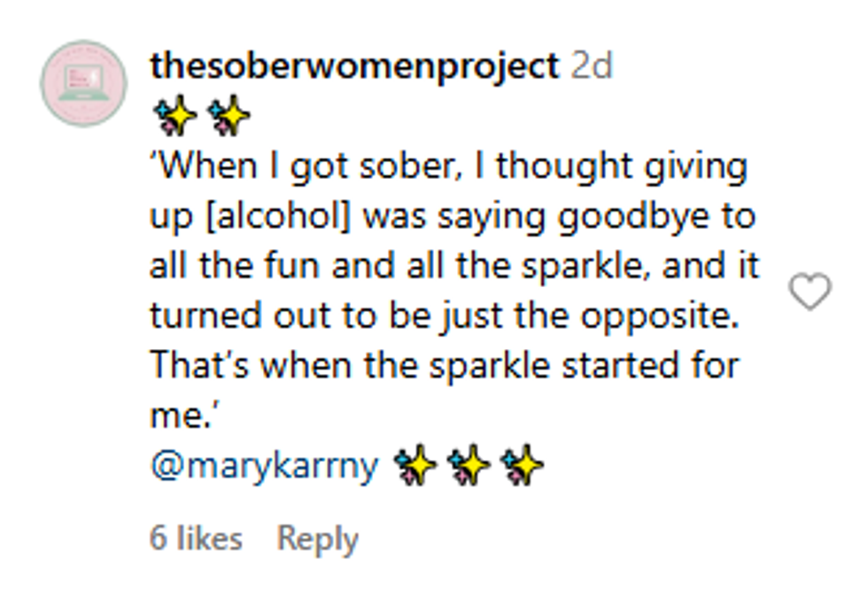Open thesoberwomenproject profile avatar
868x591 pixels.
tap(83, 83)
